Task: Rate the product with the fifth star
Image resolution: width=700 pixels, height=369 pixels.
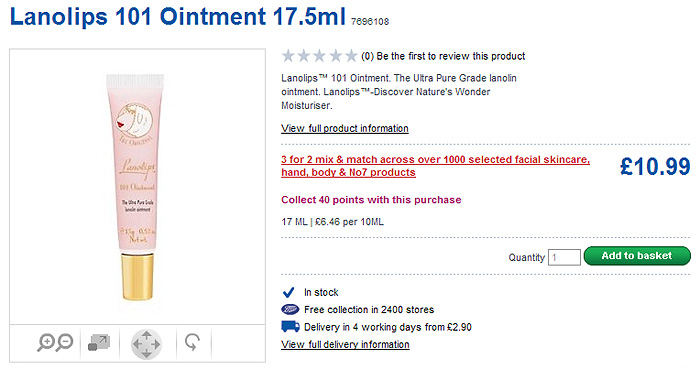Action: point(351,56)
